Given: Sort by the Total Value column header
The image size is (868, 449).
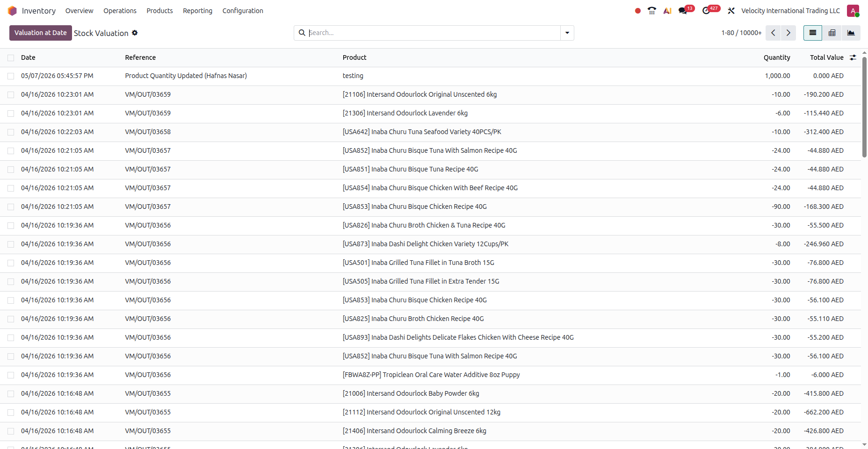Looking at the screenshot, I should click(827, 57).
